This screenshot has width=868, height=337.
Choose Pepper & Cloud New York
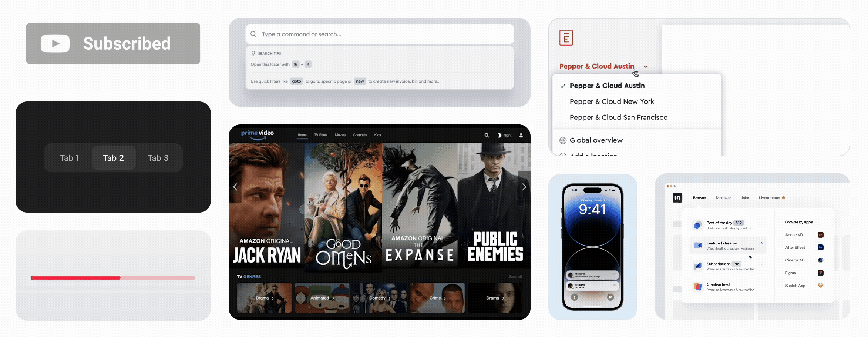(612, 101)
